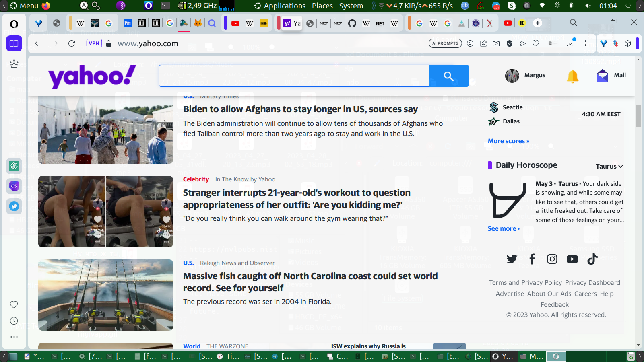
Task: Open the Easy Setup sliders menu
Action: 587,43
